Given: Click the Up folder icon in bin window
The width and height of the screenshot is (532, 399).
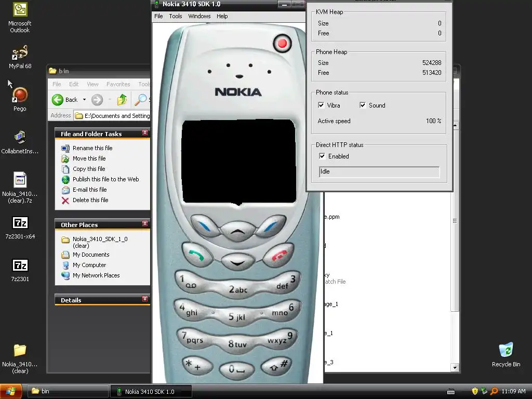Looking at the screenshot, I should pos(122,99).
